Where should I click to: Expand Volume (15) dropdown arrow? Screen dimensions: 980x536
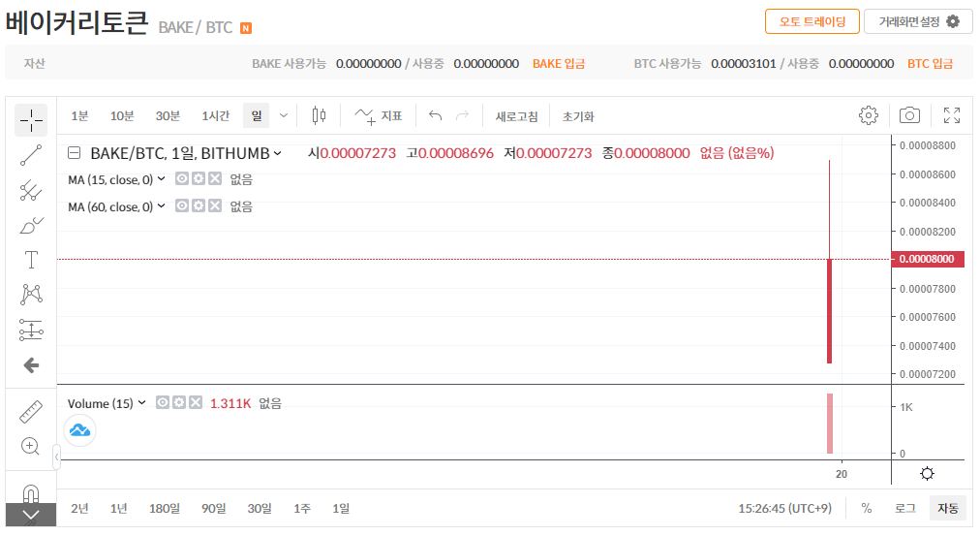(x=142, y=403)
